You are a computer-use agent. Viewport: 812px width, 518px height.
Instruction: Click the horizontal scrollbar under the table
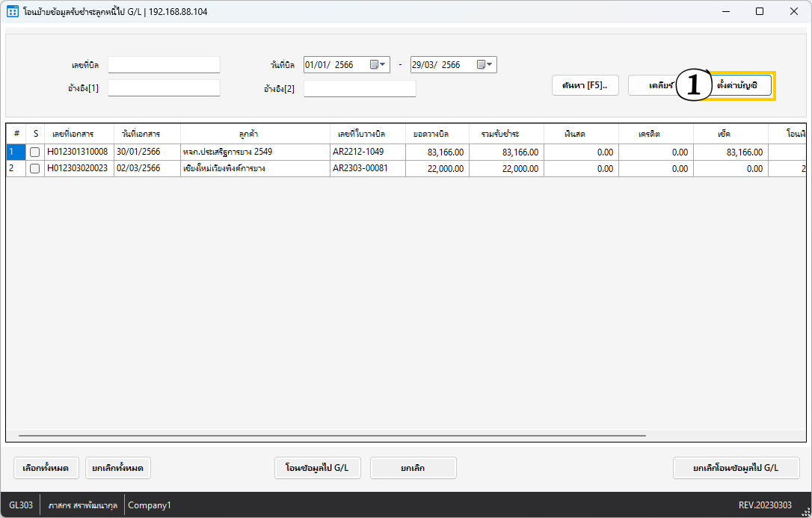(x=332, y=435)
